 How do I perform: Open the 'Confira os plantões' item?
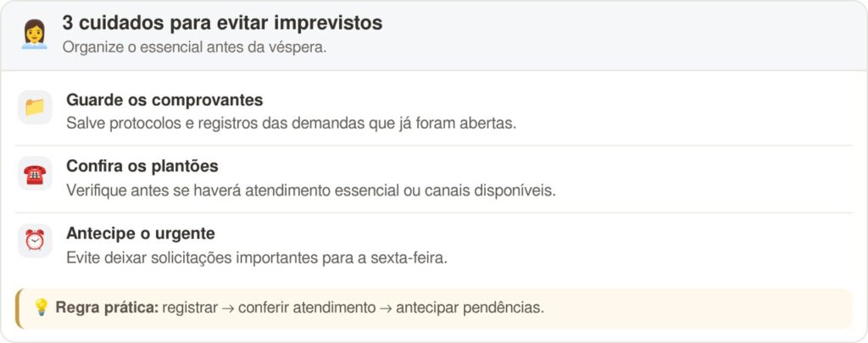(434, 180)
